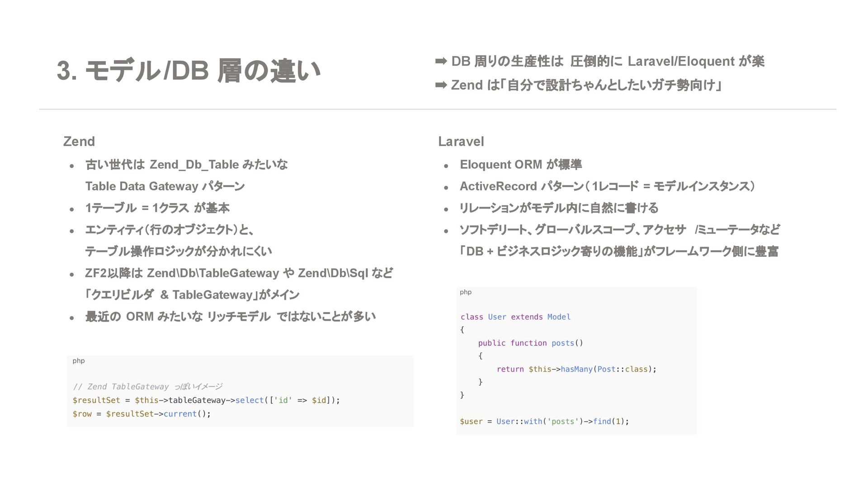Click the text 'Table Data Gateway パターン'
Image resolution: width=868 pixels, height=488 pixels.
(x=165, y=186)
